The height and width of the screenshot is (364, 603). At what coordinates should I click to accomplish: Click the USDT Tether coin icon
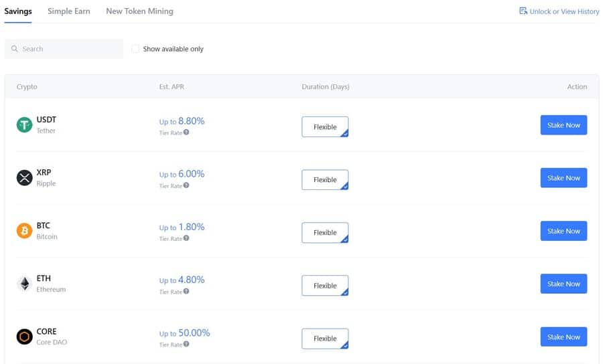point(25,125)
